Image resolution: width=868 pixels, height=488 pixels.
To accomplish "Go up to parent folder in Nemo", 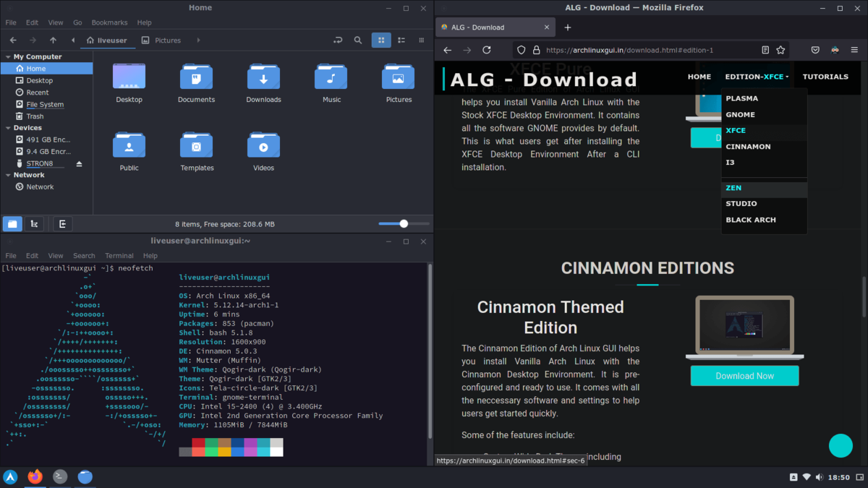I will pos(53,40).
